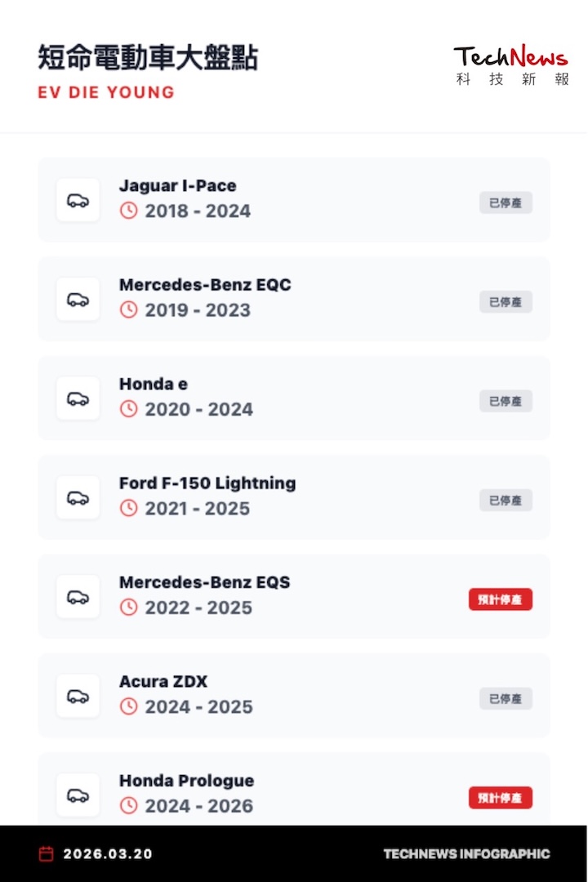Image resolution: width=588 pixels, height=882 pixels.
Task: Click the car icon beside Honda Prologue
Action: [x=78, y=795]
